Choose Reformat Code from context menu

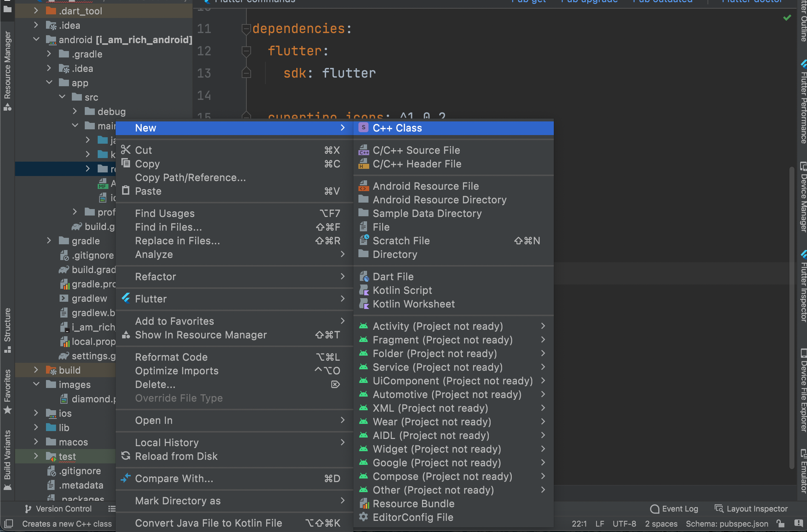click(x=171, y=357)
